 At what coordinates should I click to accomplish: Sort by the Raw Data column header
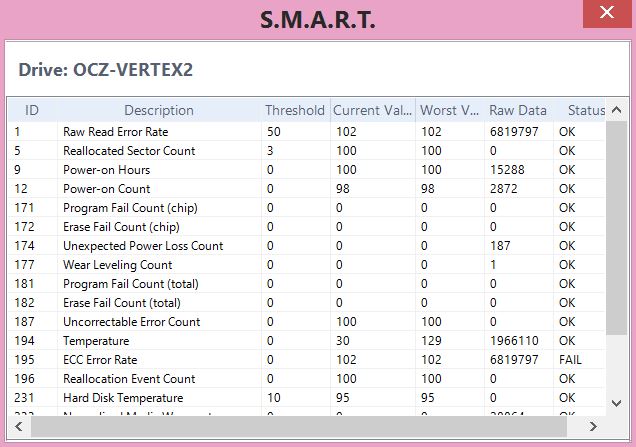518,110
